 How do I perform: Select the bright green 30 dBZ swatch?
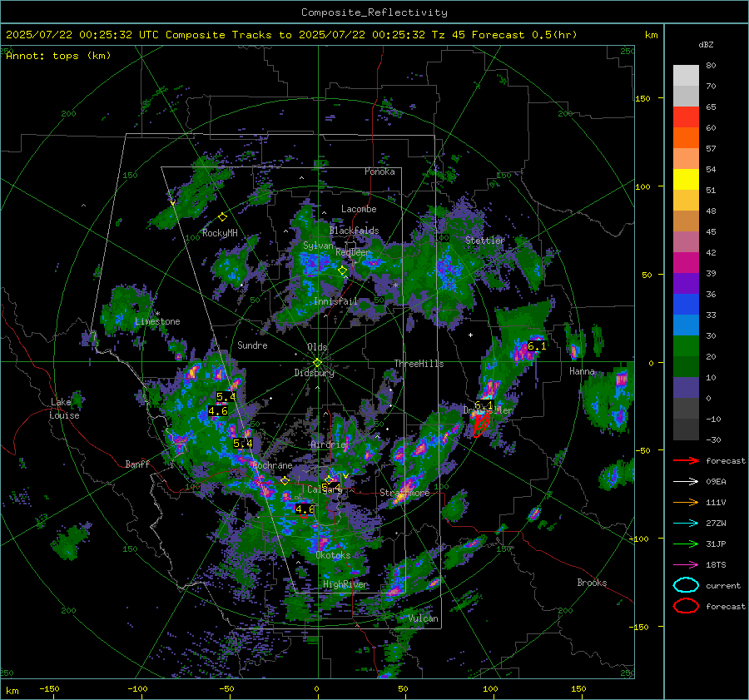click(686, 346)
